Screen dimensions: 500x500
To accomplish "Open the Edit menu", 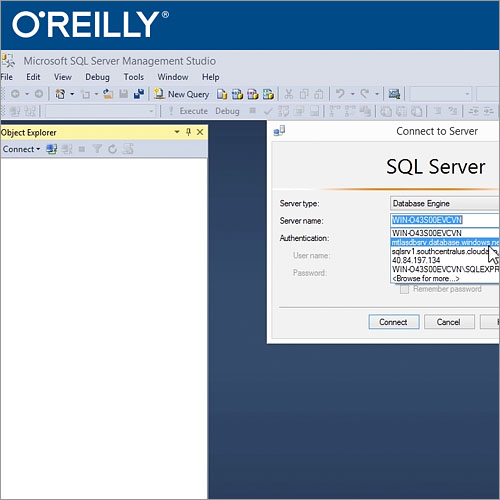I will [33, 77].
